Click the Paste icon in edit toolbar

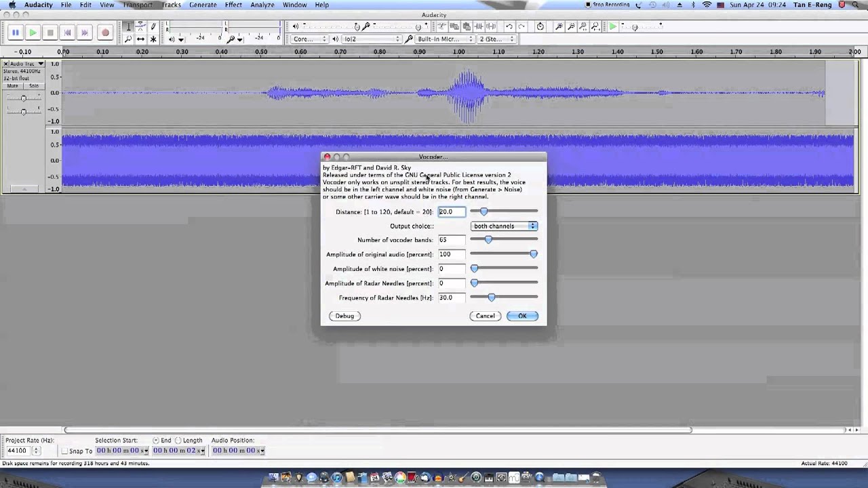[x=467, y=26]
